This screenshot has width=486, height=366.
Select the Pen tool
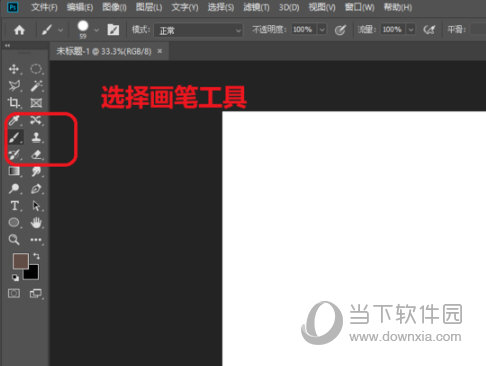[36, 189]
